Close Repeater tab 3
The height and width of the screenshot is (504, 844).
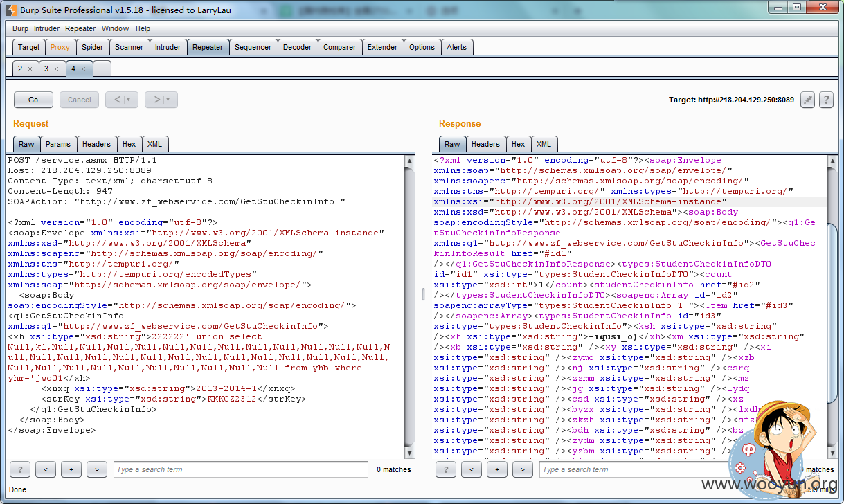click(x=57, y=69)
